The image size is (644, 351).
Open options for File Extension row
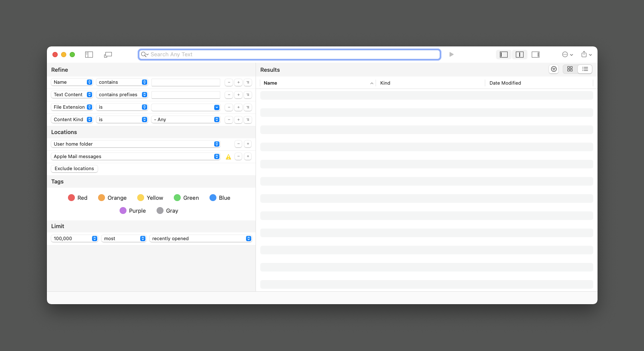click(x=248, y=107)
